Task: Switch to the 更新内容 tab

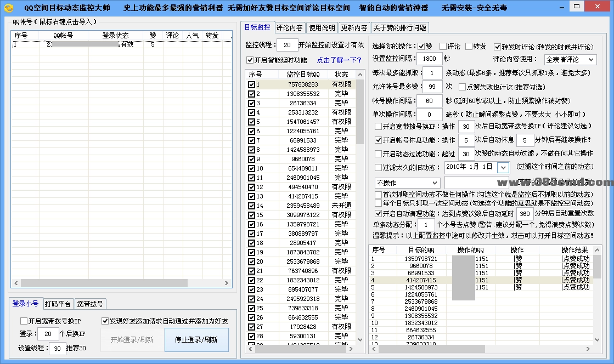Action: click(x=355, y=27)
